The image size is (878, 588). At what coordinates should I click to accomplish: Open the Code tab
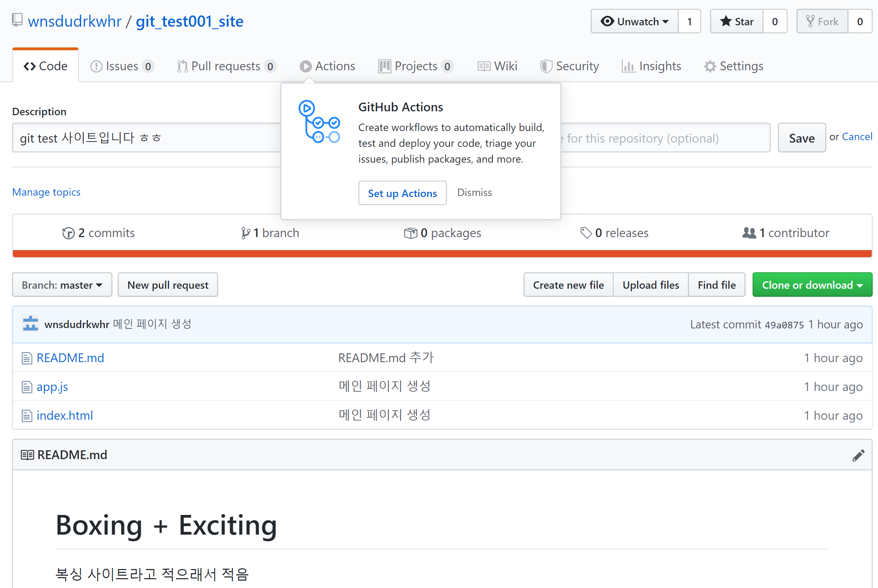coord(45,66)
